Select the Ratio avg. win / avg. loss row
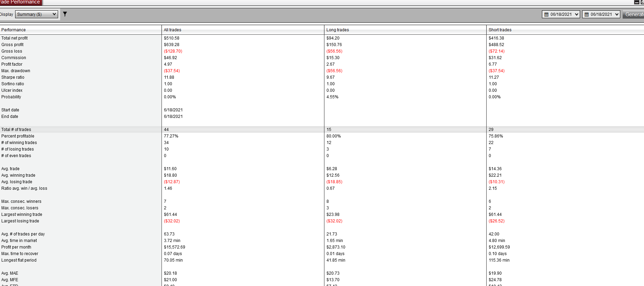This screenshot has height=286, width=644. tap(322, 188)
